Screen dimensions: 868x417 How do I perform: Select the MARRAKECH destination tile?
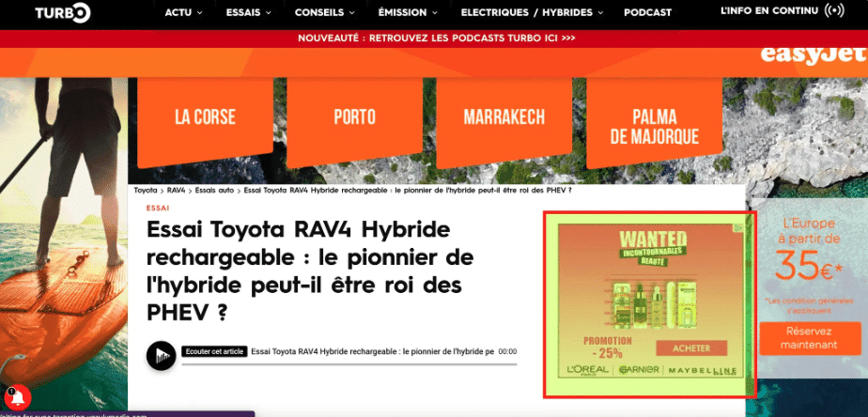504,121
